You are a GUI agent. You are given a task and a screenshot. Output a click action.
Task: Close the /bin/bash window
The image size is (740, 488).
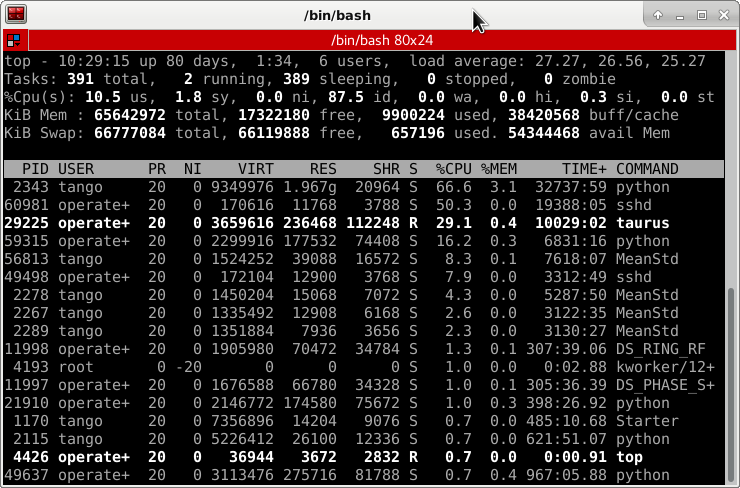723,15
